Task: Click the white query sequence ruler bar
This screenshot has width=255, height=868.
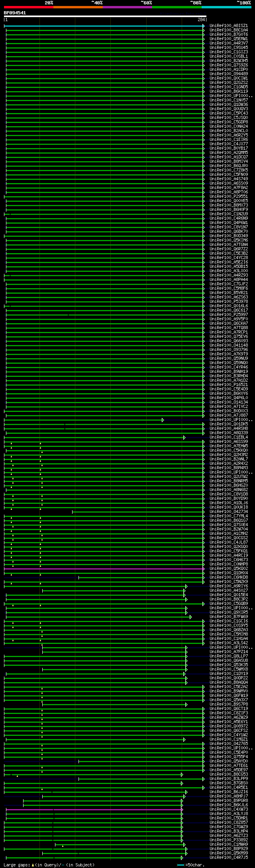Action: pos(105,16)
